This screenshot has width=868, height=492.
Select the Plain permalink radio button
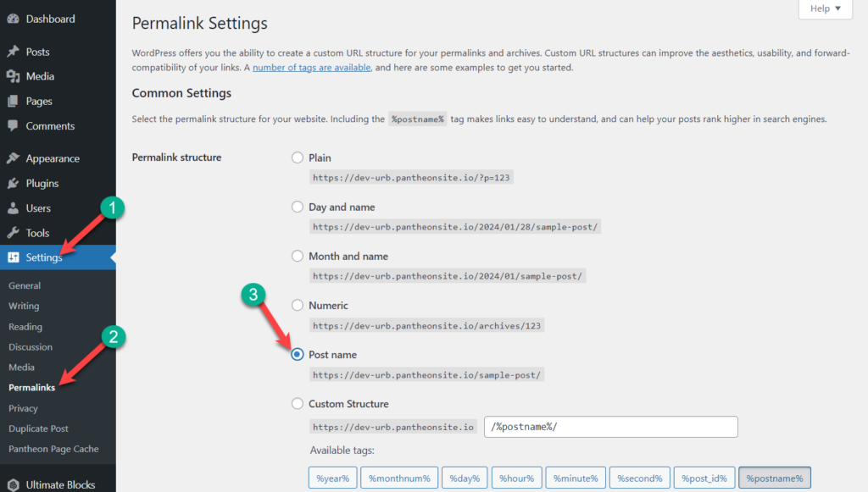(297, 158)
